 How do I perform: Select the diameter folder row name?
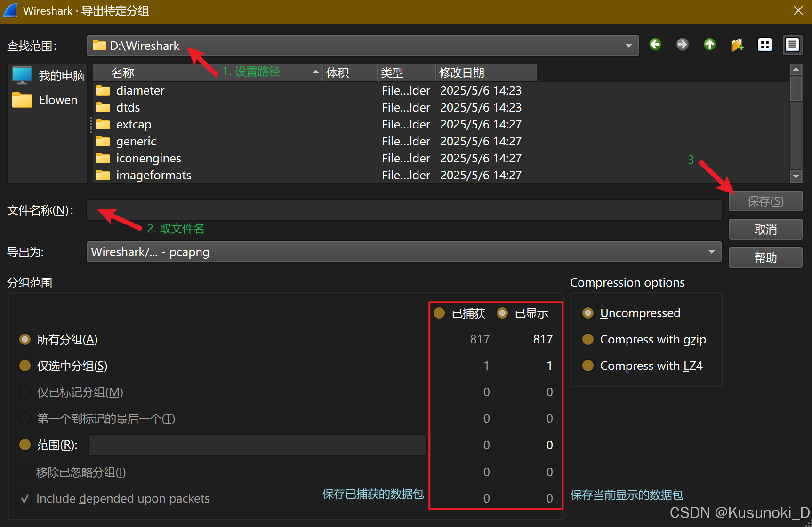click(x=140, y=90)
